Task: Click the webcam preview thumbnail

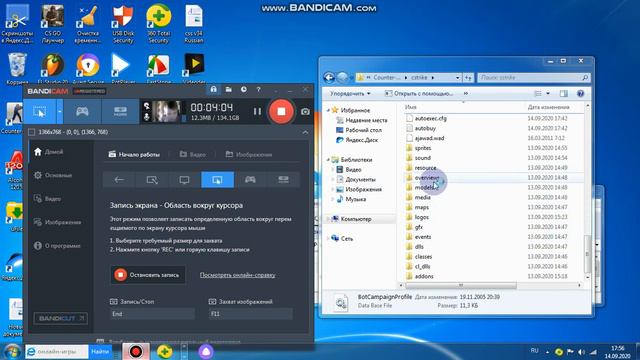Action: [166, 111]
